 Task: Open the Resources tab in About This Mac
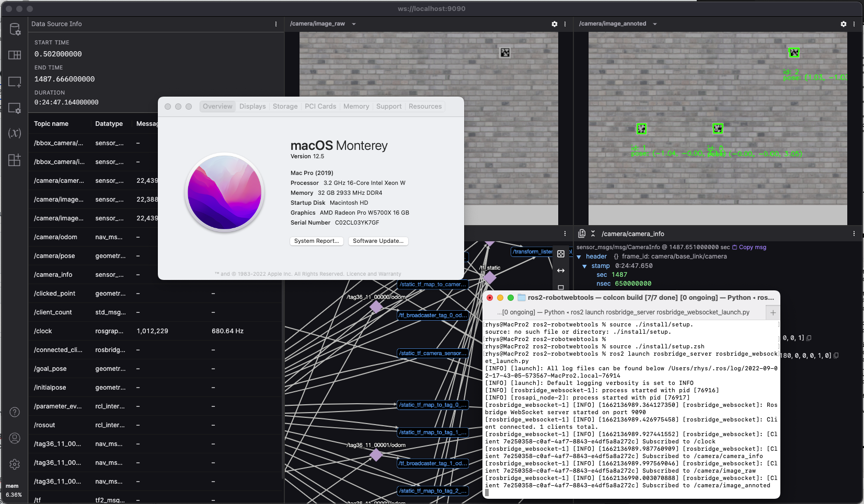point(425,107)
